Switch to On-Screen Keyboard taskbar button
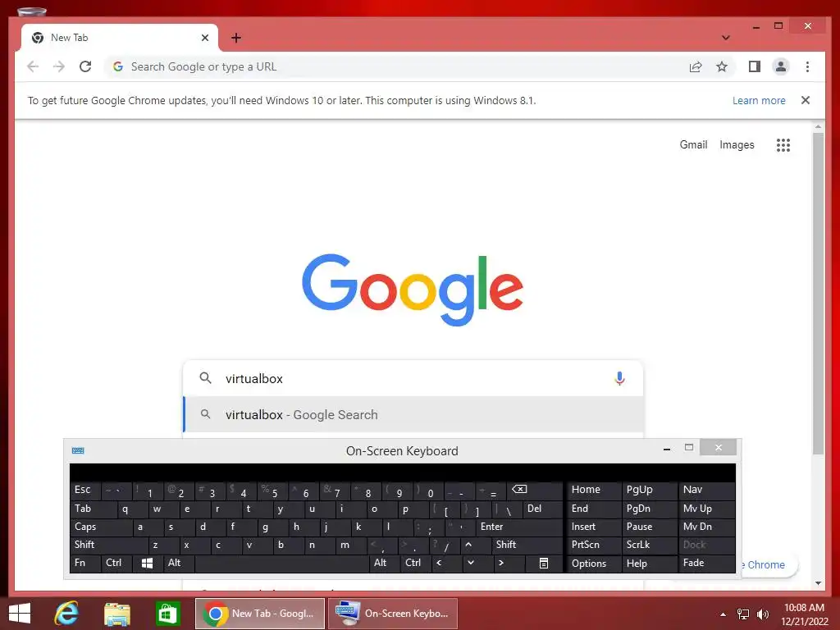 (x=393, y=614)
